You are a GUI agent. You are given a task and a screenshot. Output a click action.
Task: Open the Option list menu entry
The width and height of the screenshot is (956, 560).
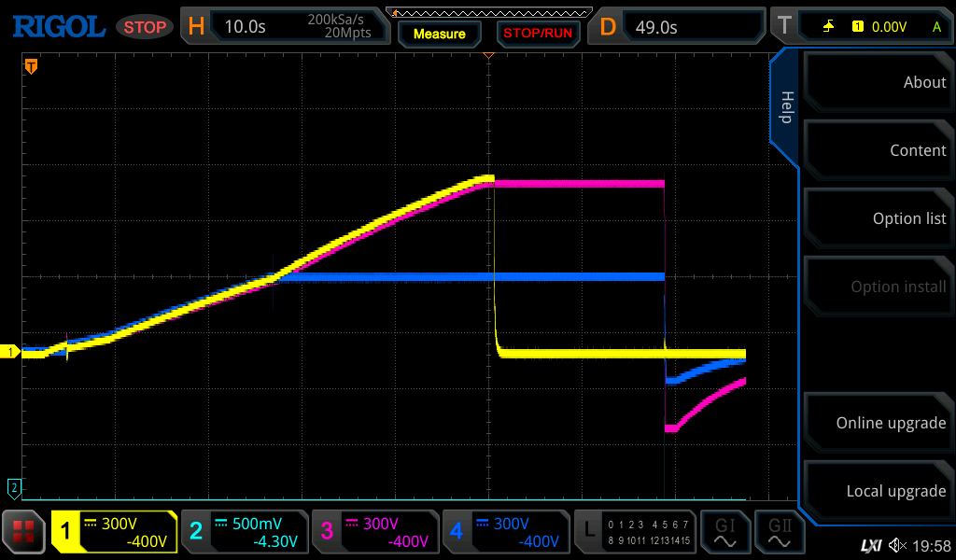878,218
